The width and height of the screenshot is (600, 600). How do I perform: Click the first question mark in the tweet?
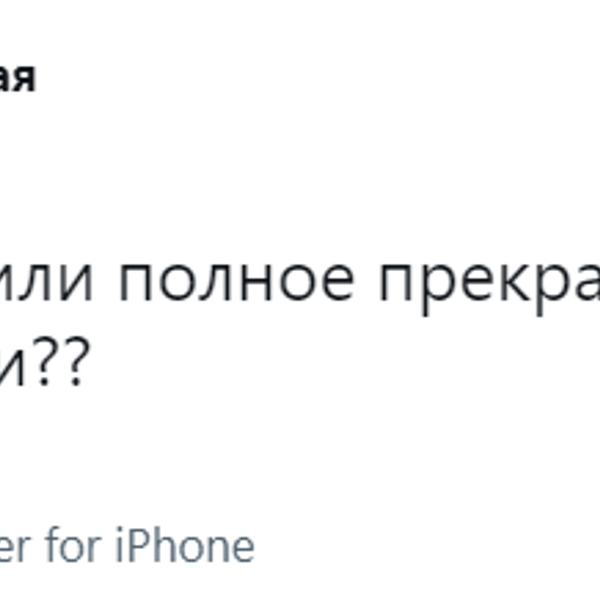(44, 361)
